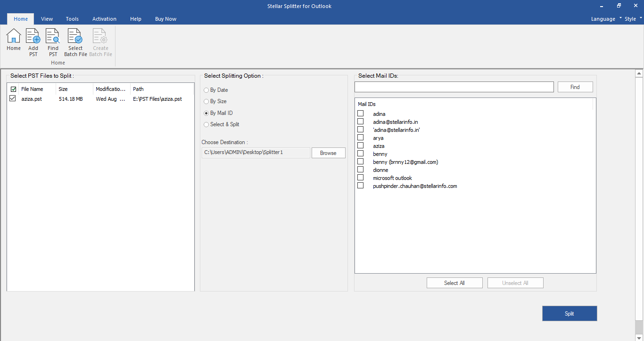Select the By Date radio option
The width and height of the screenshot is (644, 341).
206,90
